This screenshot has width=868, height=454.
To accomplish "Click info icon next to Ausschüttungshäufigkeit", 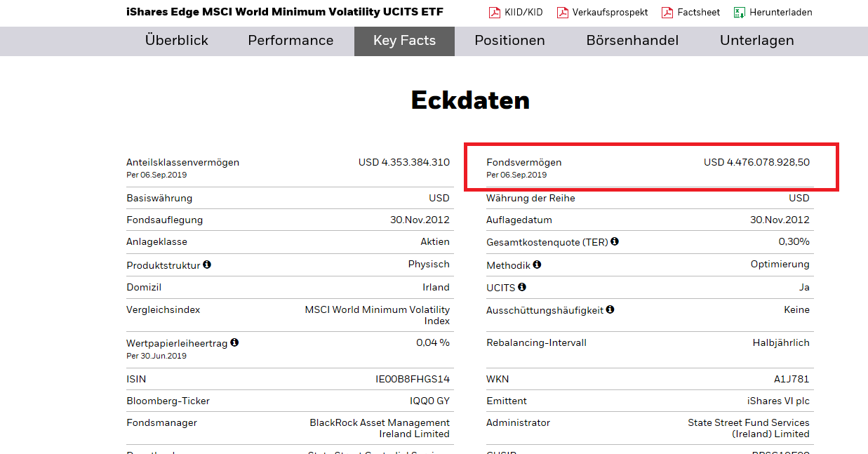I will click(x=610, y=309).
